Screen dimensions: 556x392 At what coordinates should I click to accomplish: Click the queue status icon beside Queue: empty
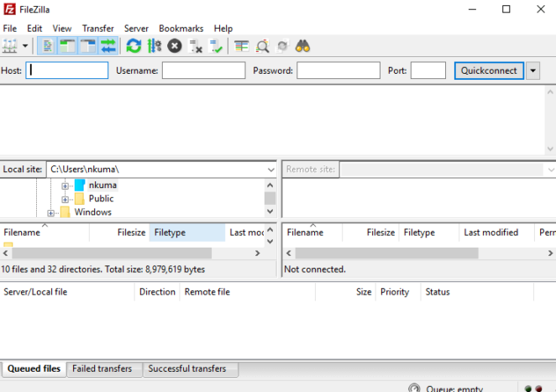pyautogui.click(x=414, y=388)
